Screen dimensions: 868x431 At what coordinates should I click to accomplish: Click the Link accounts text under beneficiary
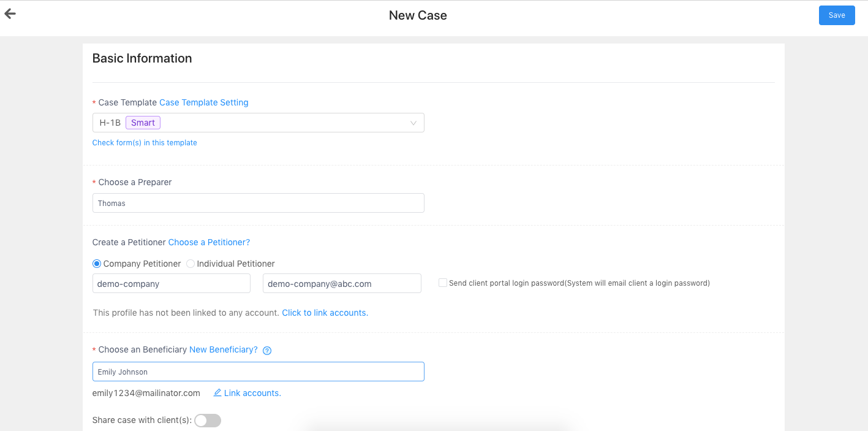252,393
